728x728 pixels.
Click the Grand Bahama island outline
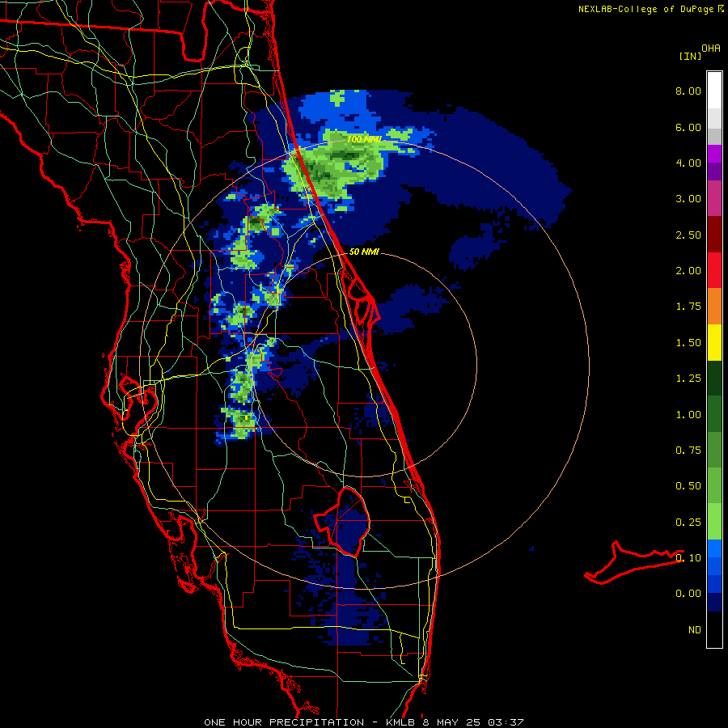click(x=633, y=563)
